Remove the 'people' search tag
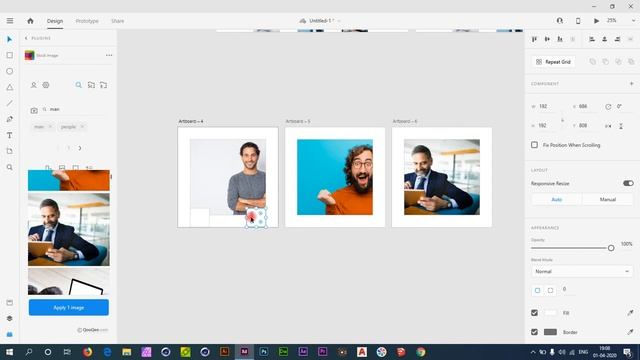Image resolution: width=640 pixels, height=360 pixels. [82, 127]
